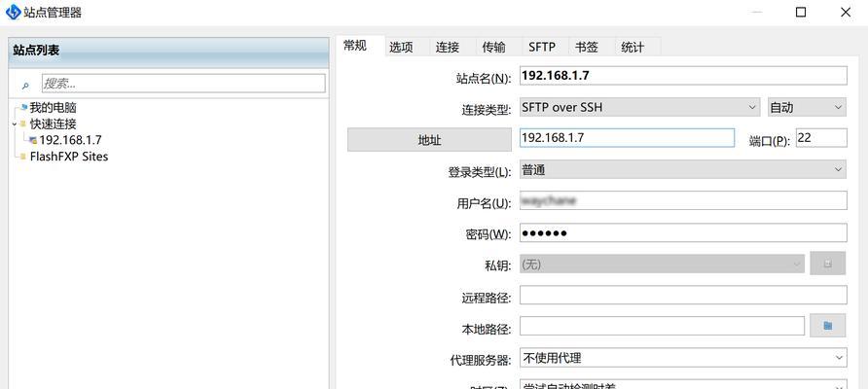Click the remote path field (远程路径)
The height and width of the screenshot is (389, 868).
pos(683,295)
